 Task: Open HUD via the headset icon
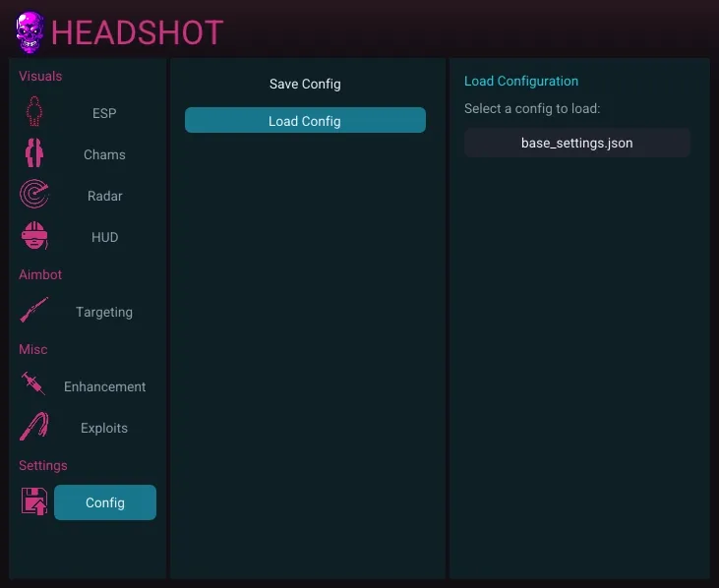[x=34, y=237]
